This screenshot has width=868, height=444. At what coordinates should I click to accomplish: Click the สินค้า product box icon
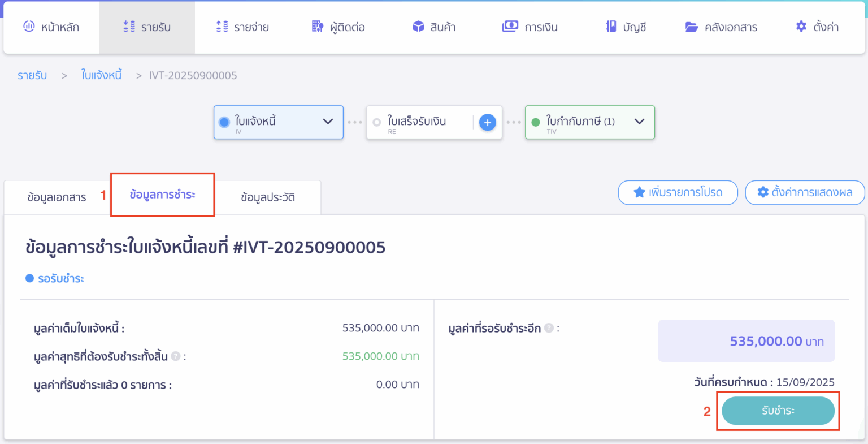pyautogui.click(x=418, y=27)
